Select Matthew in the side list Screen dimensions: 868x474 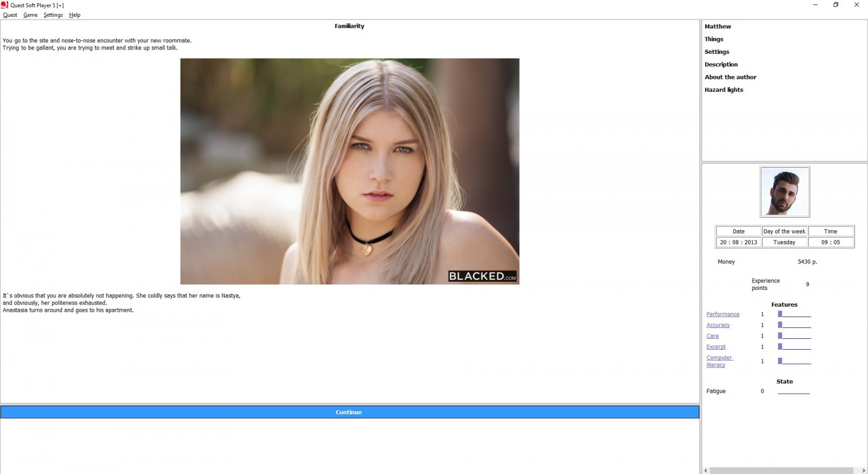718,27
